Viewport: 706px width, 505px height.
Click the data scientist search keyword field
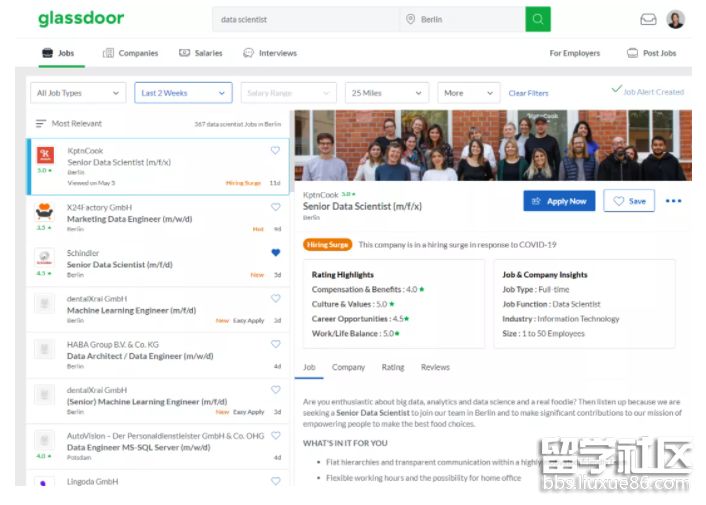tap(305, 19)
